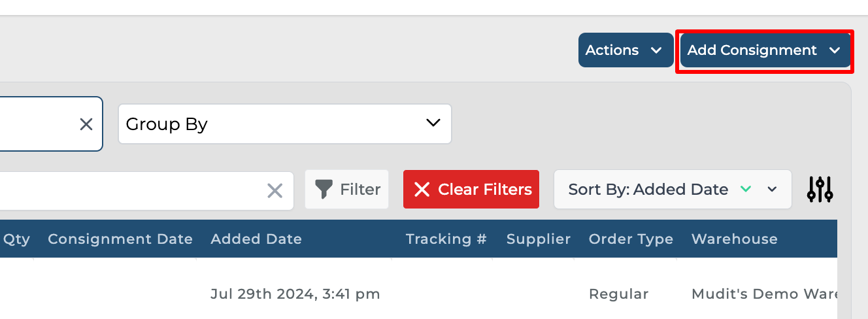
Task: Clear the selected dropdown value X
Action: 86,124
